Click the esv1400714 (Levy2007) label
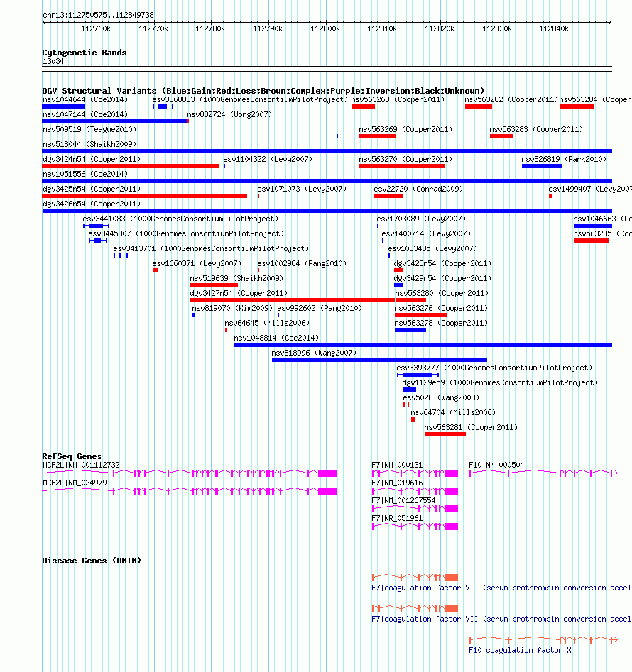Image resolution: width=632 pixels, height=672 pixels. [x=426, y=234]
